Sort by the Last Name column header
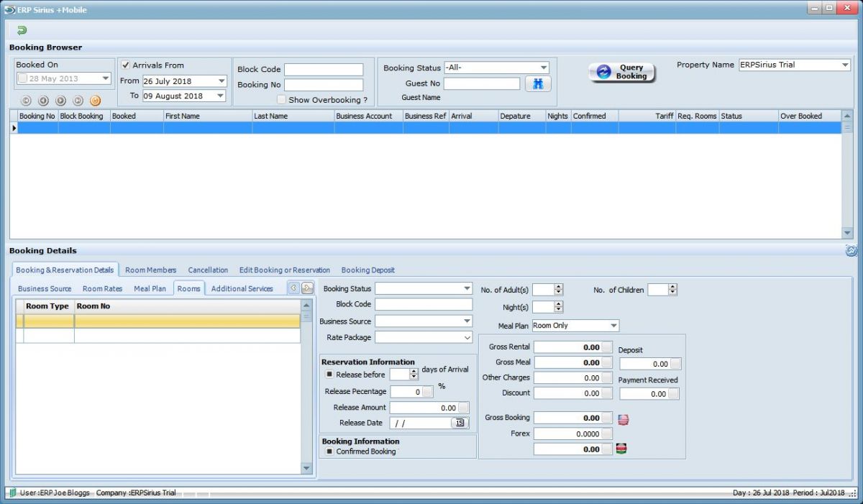The height and width of the screenshot is (504, 863). coord(293,116)
